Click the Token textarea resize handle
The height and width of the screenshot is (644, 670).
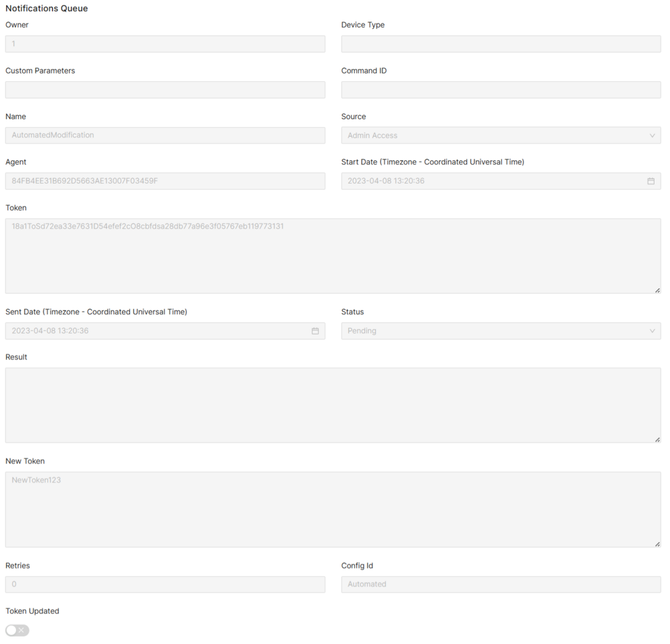point(657,289)
